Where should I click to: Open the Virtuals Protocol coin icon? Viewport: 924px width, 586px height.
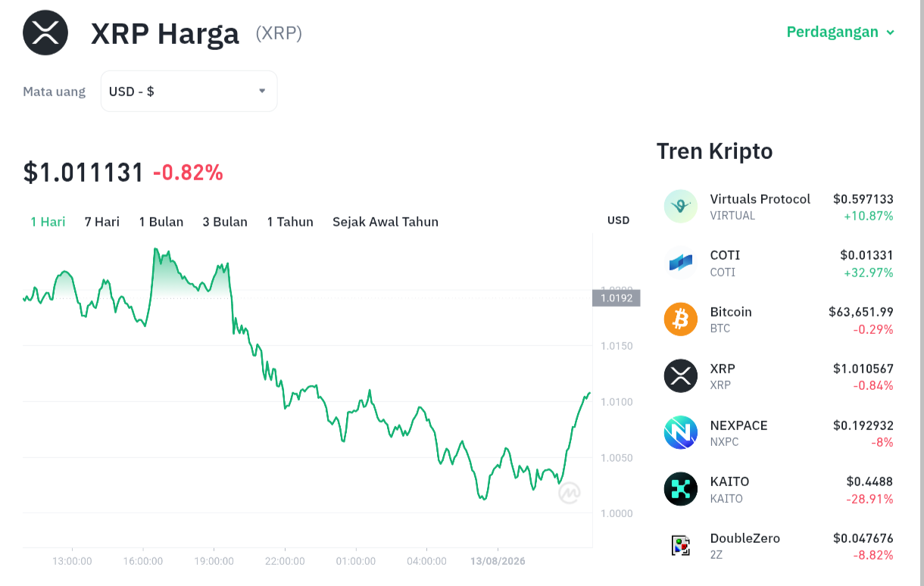tap(680, 206)
